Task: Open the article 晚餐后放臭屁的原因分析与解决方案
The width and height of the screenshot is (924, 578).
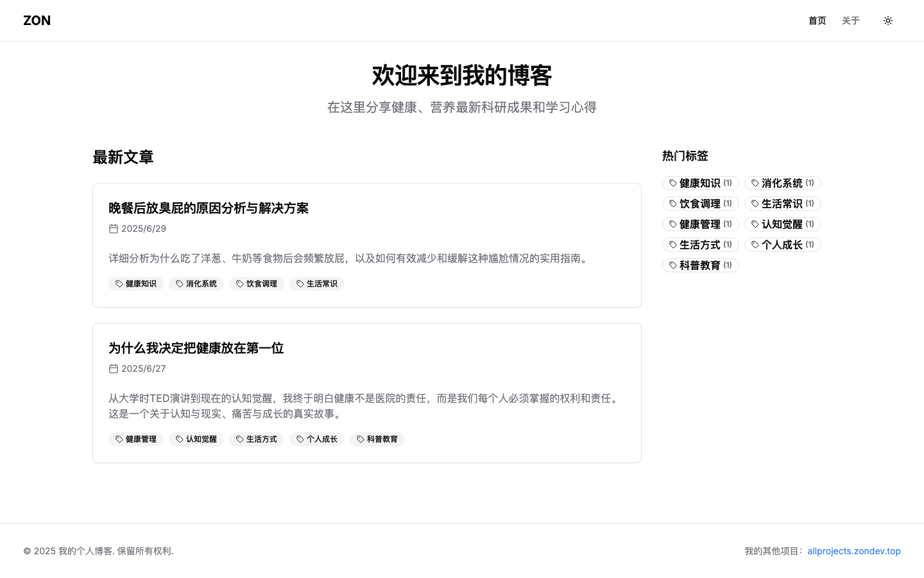Action: (209, 208)
